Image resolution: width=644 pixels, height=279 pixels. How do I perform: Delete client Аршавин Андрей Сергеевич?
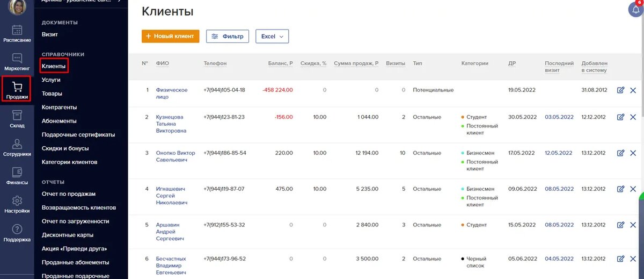click(633, 225)
